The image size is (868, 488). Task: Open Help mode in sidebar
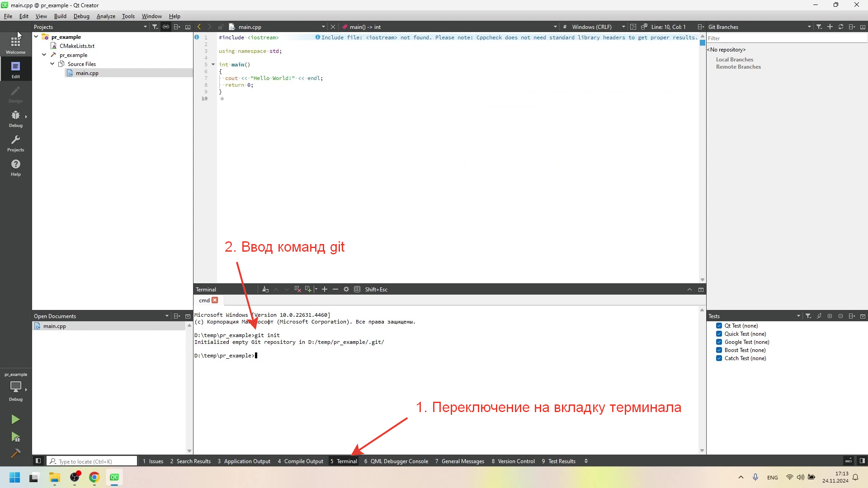click(16, 167)
